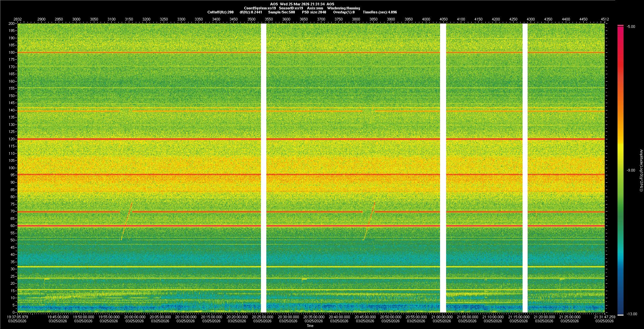This screenshot has width=644, height=329.
Task: Click the AOS date title at the top
Action: pyautogui.click(x=302, y=4)
